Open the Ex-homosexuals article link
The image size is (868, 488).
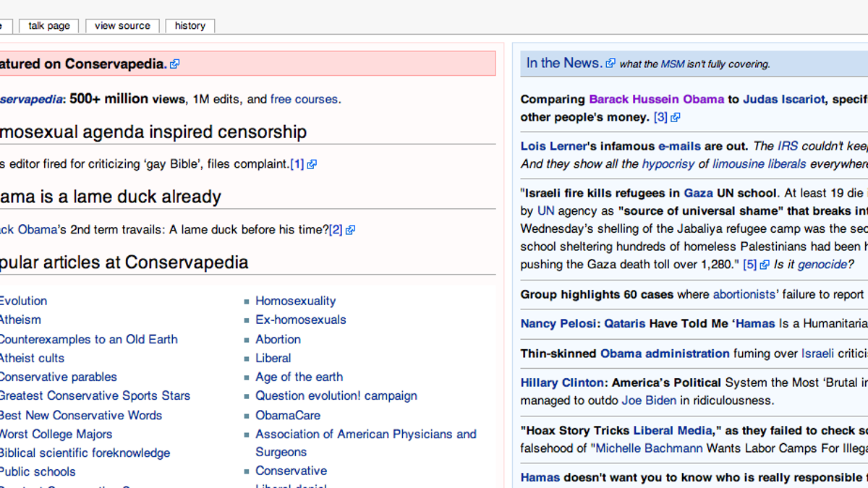[x=301, y=320]
